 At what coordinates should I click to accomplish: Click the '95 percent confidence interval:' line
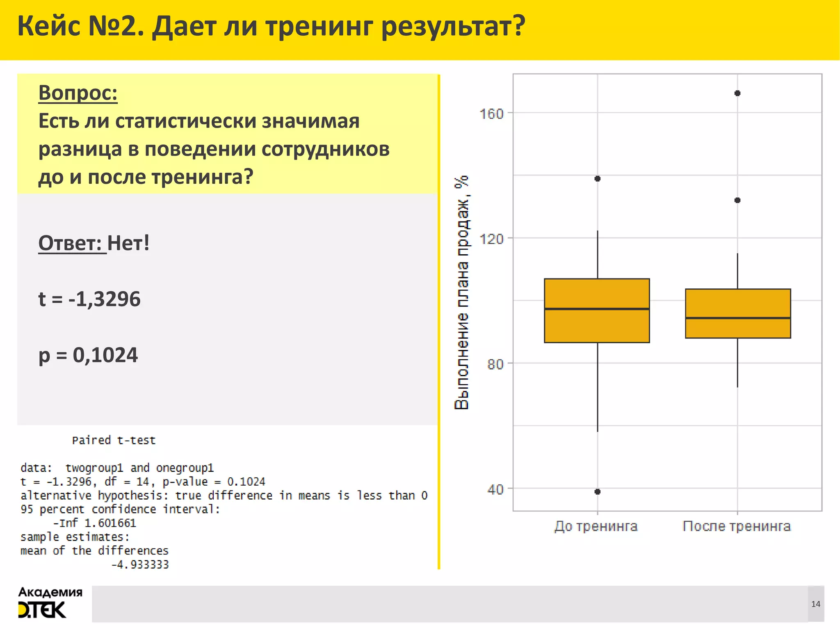click(x=120, y=509)
